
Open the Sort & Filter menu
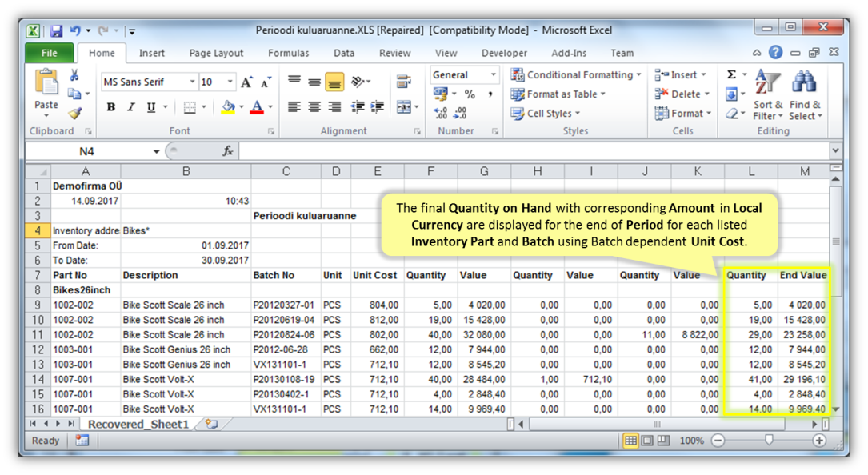coord(768,94)
